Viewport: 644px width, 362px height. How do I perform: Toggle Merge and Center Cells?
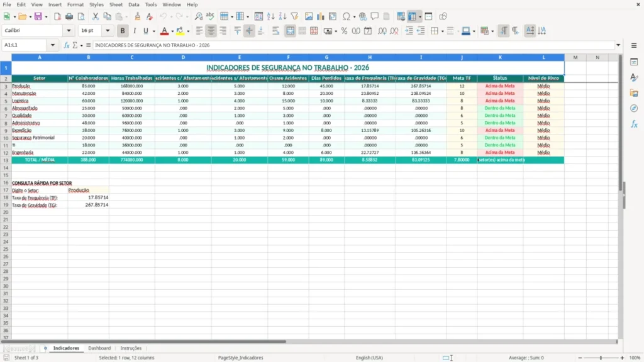pos(291,31)
